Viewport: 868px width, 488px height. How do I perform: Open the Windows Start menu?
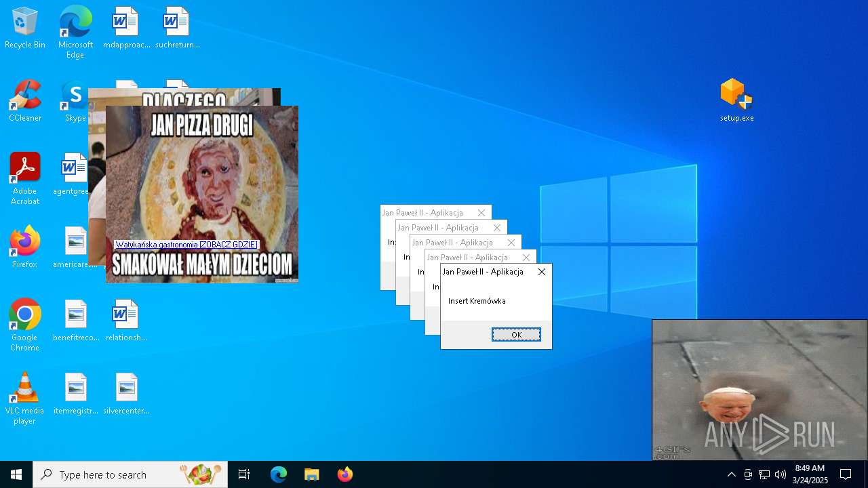point(16,474)
